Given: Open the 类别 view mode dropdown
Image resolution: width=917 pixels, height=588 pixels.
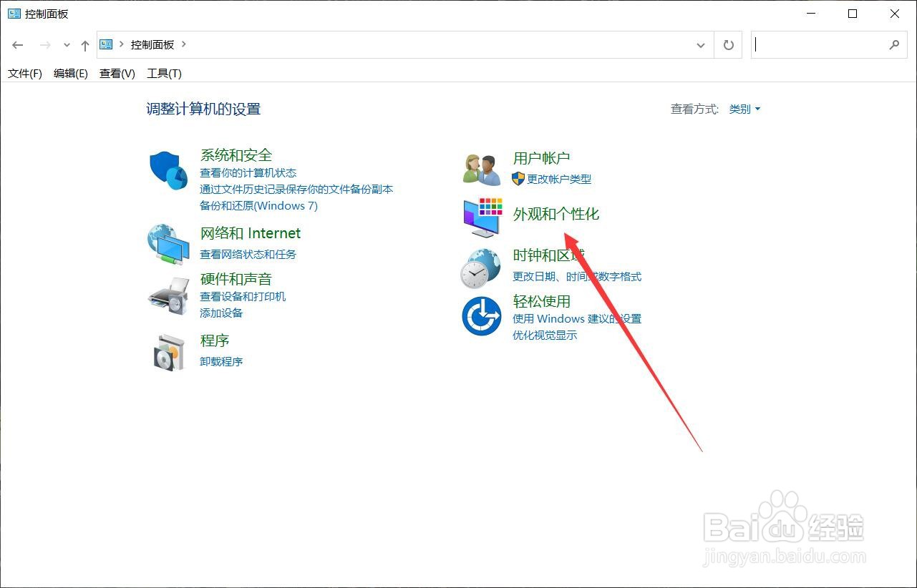Looking at the screenshot, I should tap(744, 109).
